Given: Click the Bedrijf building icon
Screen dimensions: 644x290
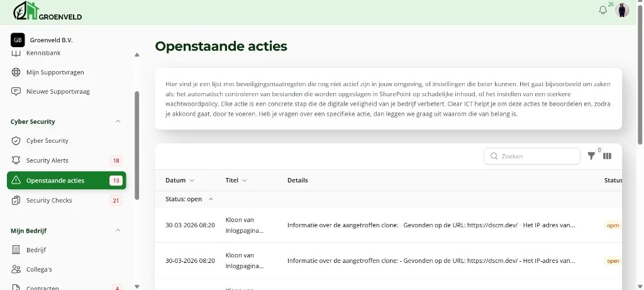Looking at the screenshot, I should pos(16,250).
